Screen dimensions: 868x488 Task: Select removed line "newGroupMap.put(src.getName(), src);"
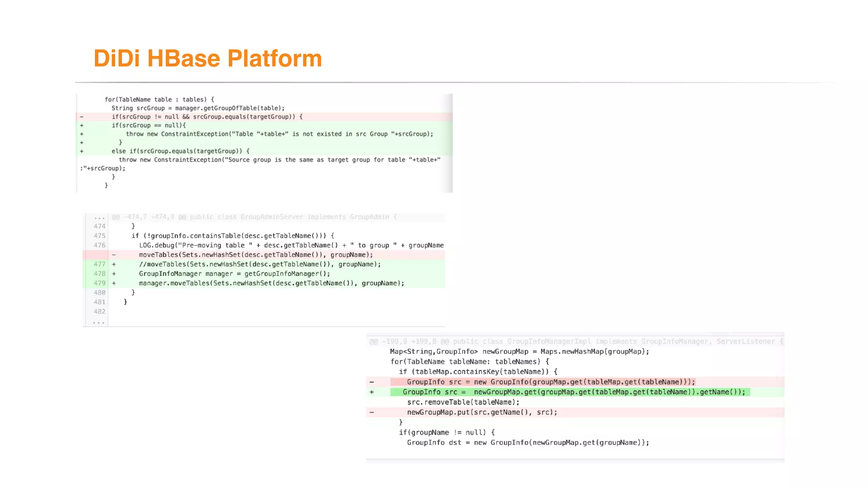pos(575,413)
